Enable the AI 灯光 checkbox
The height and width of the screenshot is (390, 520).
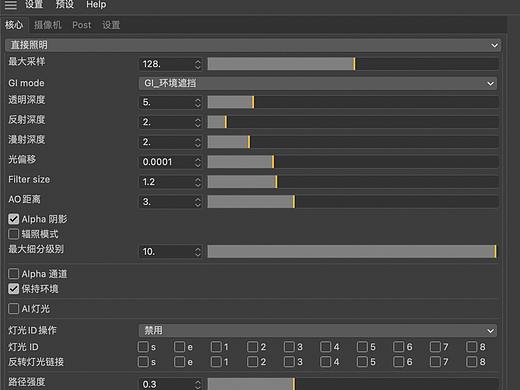(x=13, y=309)
